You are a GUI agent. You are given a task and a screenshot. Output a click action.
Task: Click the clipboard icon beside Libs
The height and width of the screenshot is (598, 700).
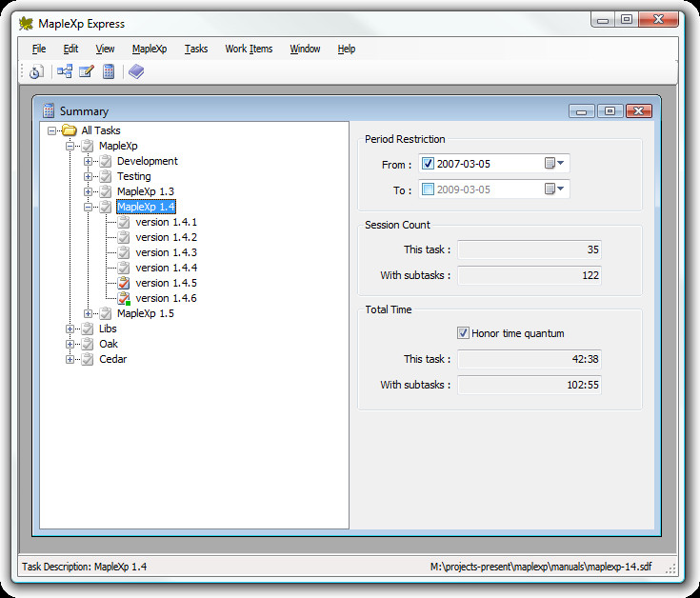click(88, 329)
